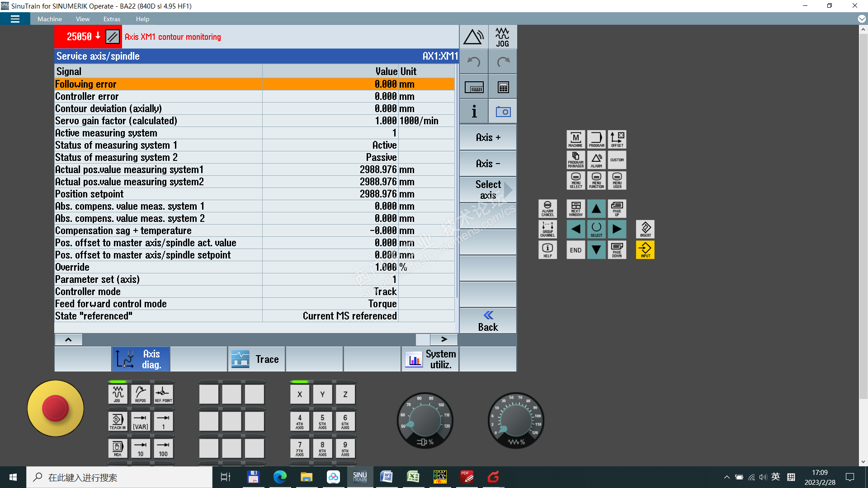Image resolution: width=868 pixels, height=488 pixels.
Task: Expand the softkey bar with right arrow
Action: (443, 339)
